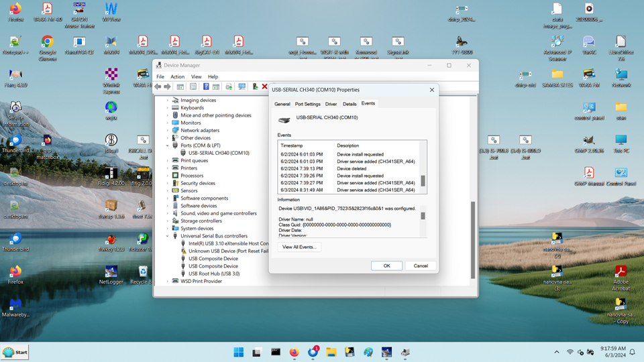Expand the Imaging devices node
644x362 pixels.
tap(168, 100)
